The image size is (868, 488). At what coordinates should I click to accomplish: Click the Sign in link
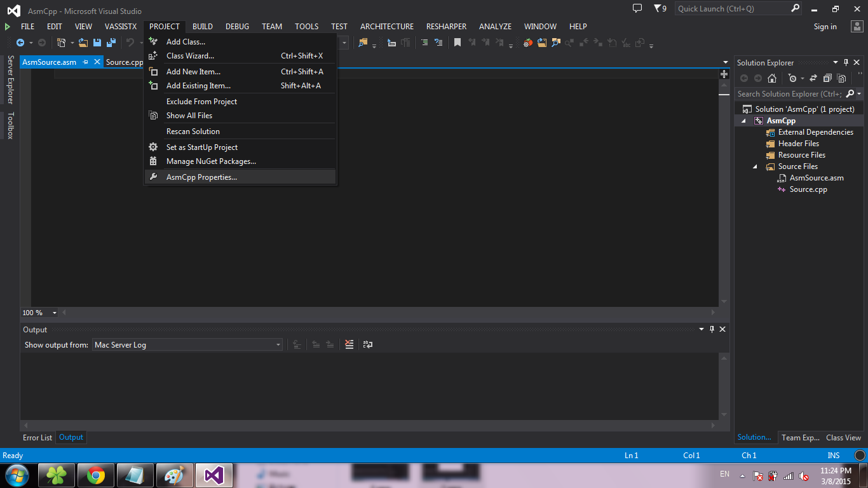coord(825,27)
